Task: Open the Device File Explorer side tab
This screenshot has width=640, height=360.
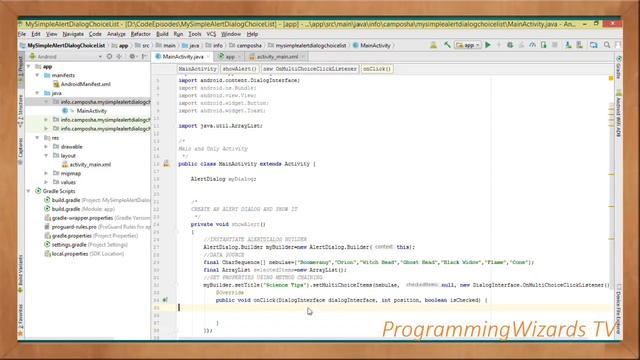Action: tap(619, 310)
